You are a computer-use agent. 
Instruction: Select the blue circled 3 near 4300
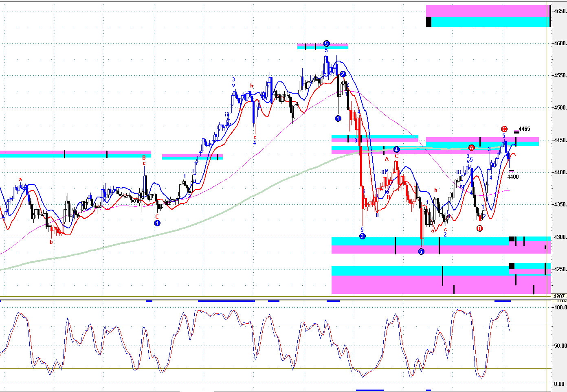click(x=362, y=237)
